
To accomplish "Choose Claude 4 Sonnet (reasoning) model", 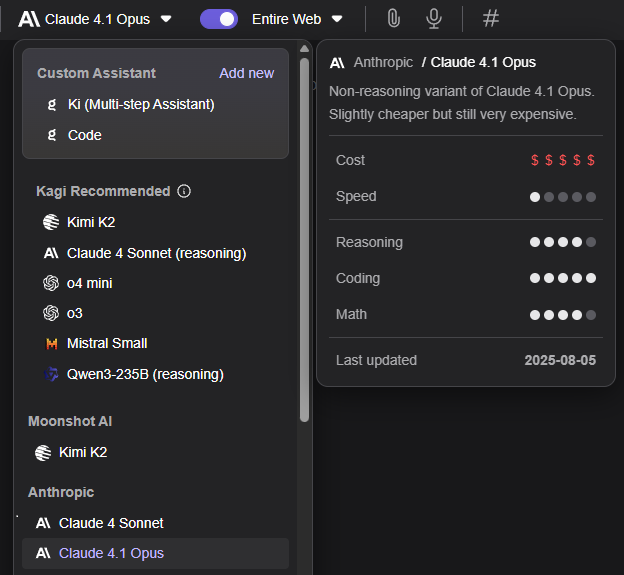I will pyautogui.click(x=156, y=253).
